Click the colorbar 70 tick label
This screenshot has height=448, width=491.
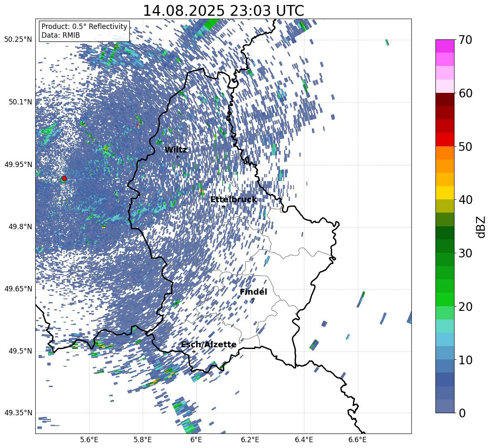(465, 40)
